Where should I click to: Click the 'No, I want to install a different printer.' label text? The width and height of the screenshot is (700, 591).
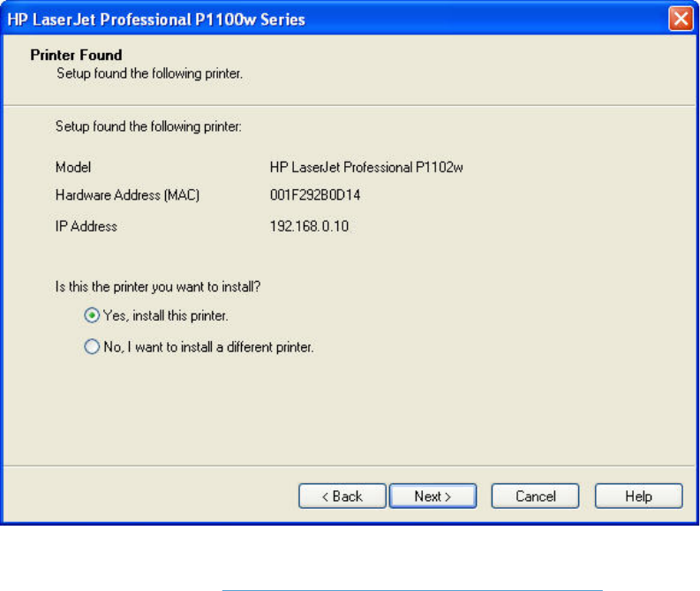click(x=208, y=347)
